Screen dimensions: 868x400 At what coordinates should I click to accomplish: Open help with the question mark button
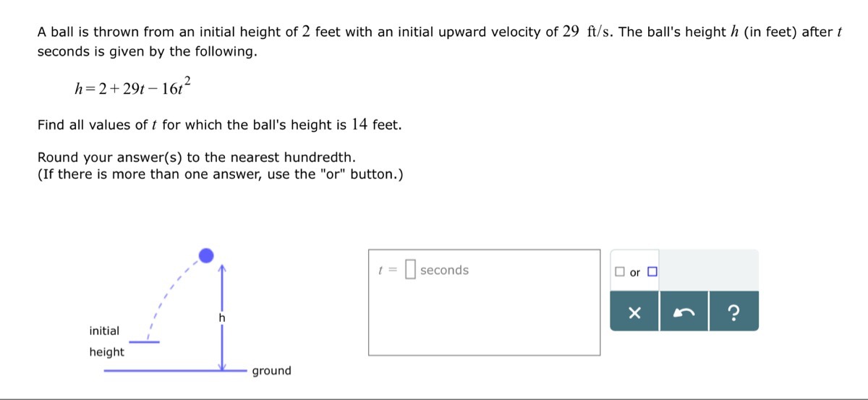click(x=734, y=311)
